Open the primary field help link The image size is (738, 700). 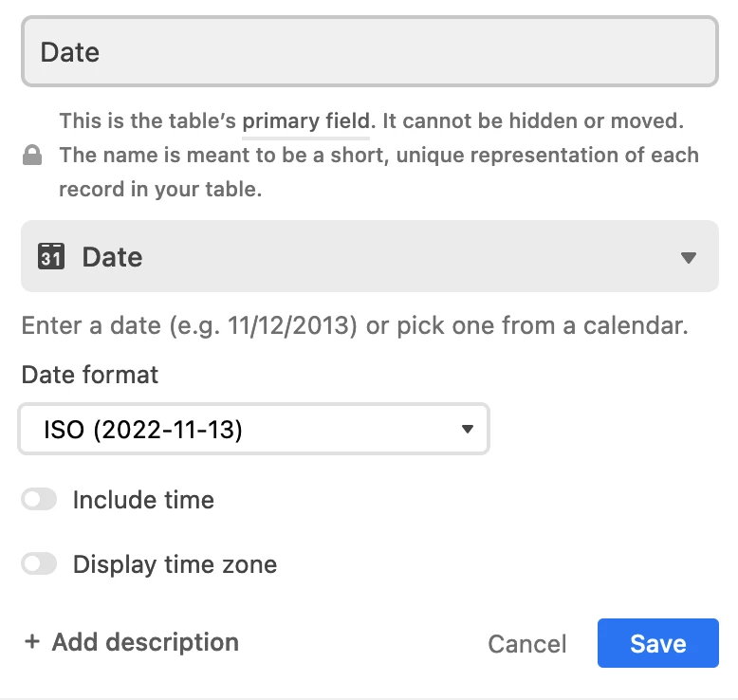pos(306,121)
